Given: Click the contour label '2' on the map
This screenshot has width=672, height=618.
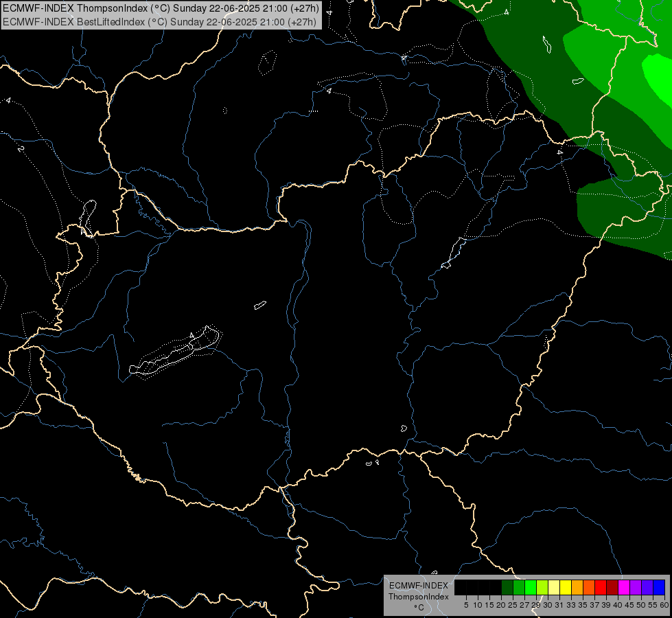Looking at the screenshot, I should pyautogui.click(x=21, y=149).
